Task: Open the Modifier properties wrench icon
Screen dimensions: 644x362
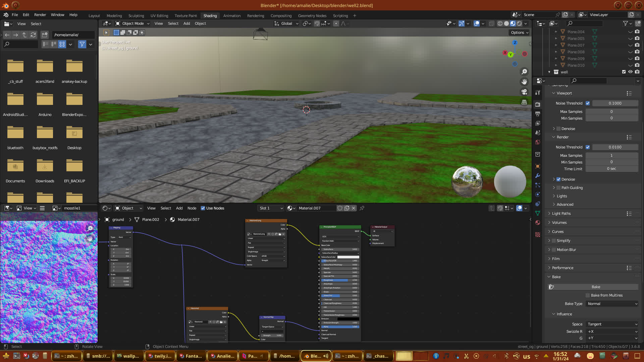Action: 538,176
